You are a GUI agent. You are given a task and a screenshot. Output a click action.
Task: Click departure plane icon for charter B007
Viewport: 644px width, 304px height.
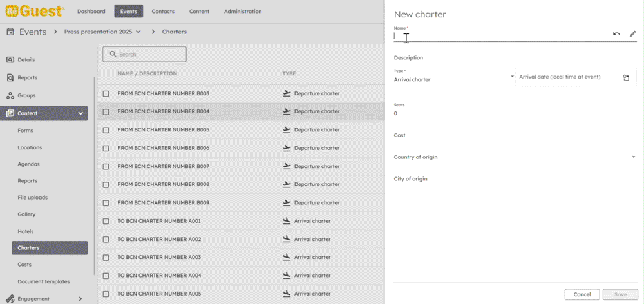(287, 166)
